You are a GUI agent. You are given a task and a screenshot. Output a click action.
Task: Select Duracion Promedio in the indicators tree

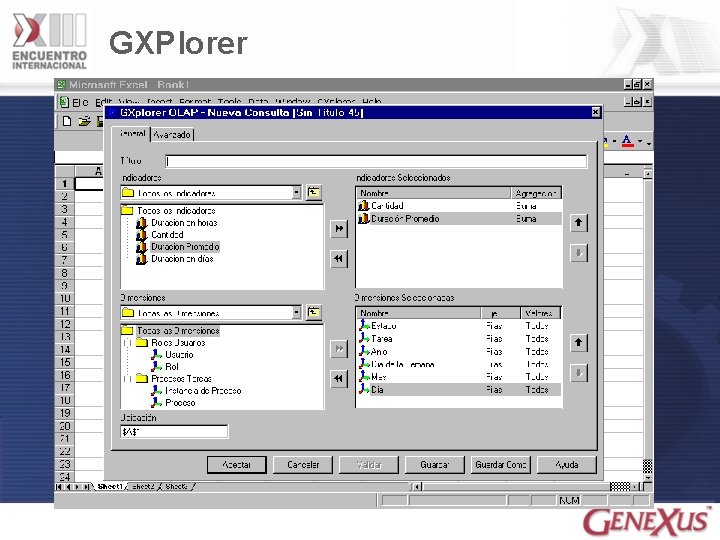pos(185,247)
